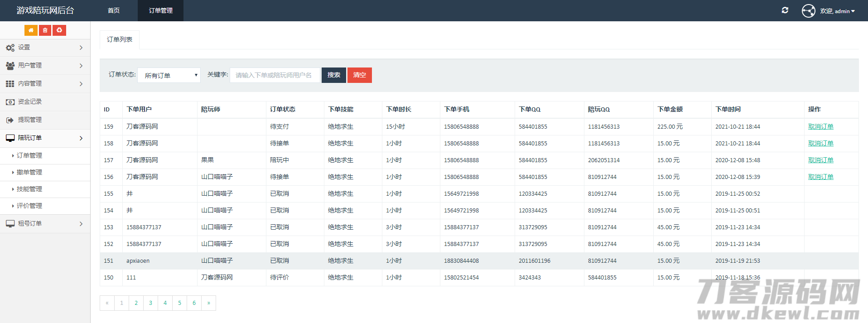Type in the 关键字 search field
868x323 pixels.
275,75
